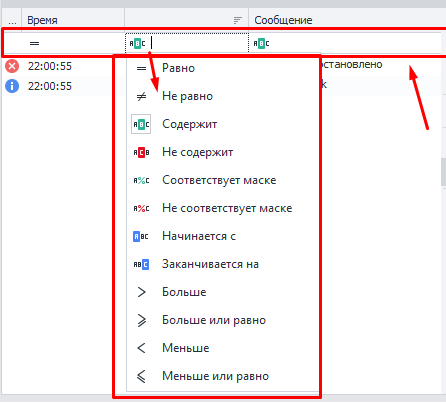Choose 'Соответствует маске' option
The width and height of the screenshot is (446, 403).
click(223, 180)
